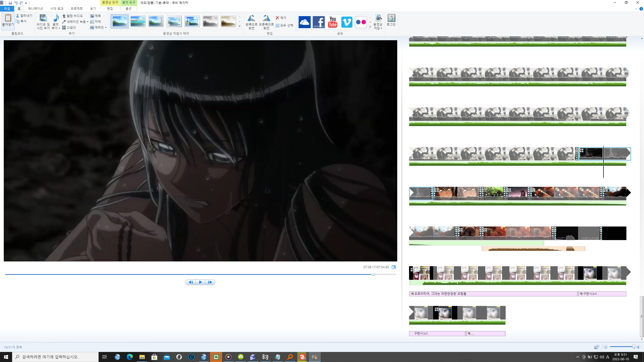644x362 pixels.
Task: Share the movie to Vimeo
Action: [347, 22]
